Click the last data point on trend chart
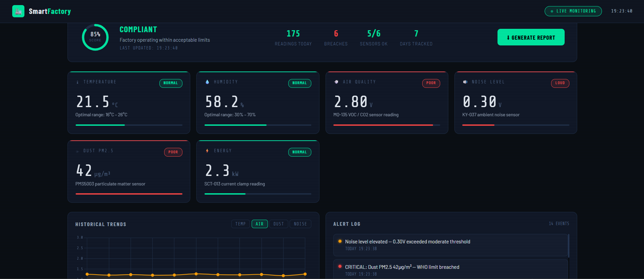Viewport: 644px width, 279px height. [305, 274]
